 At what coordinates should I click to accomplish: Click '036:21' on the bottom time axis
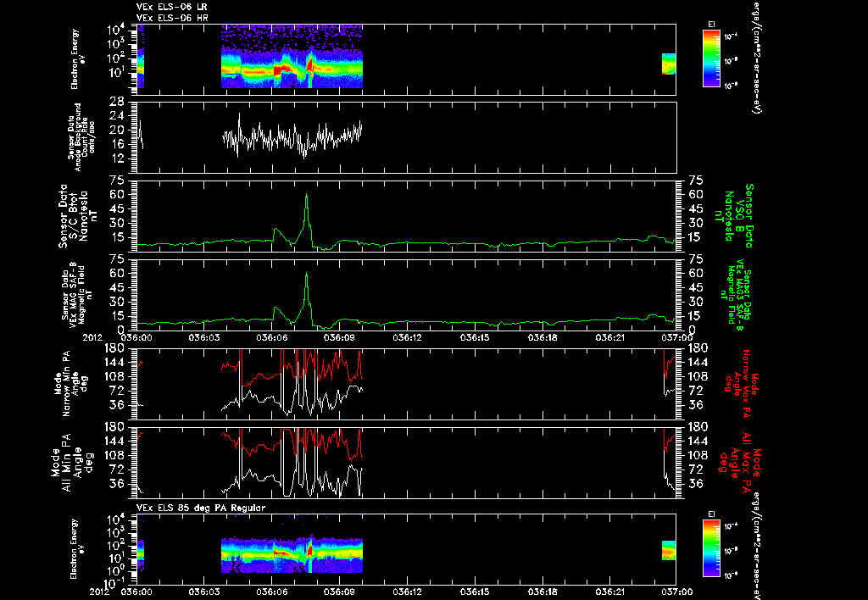pyautogui.click(x=609, y=592)
